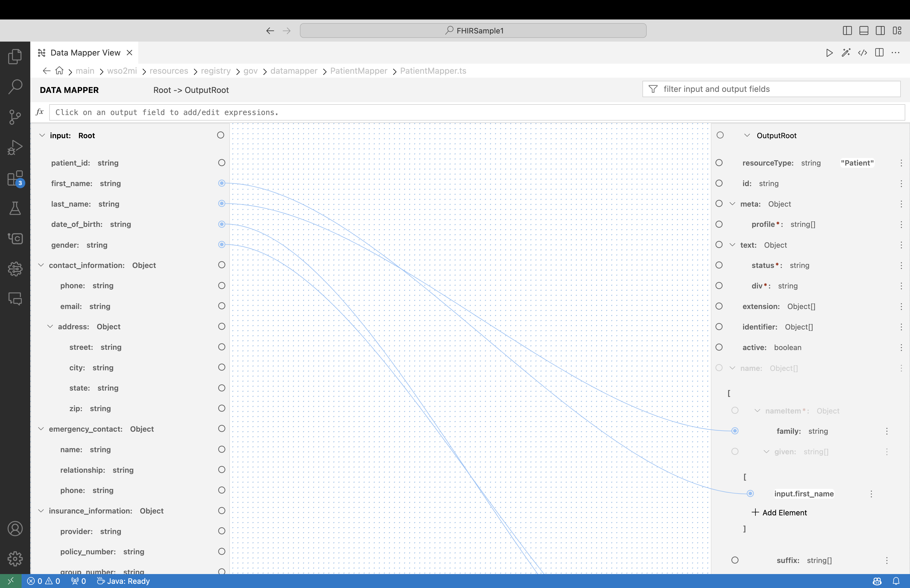
Task: Click Add Element under given array
Action: click(779, 512)
